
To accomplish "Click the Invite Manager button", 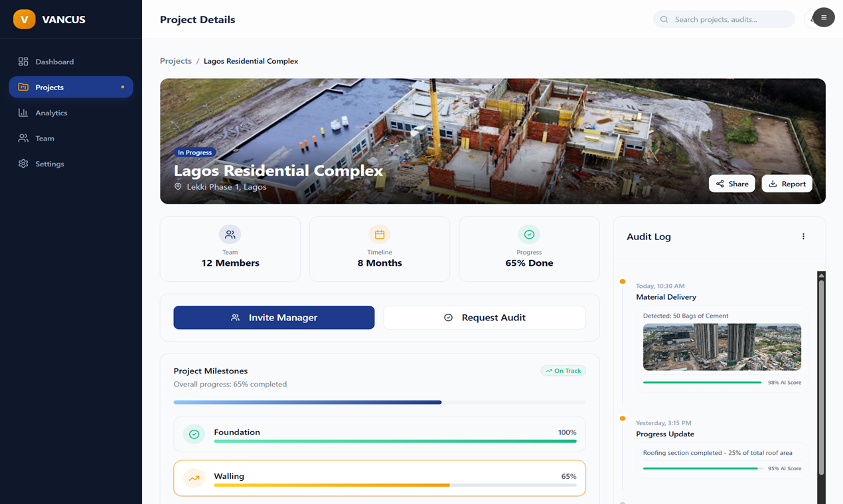I will click(x=274, y=318).
